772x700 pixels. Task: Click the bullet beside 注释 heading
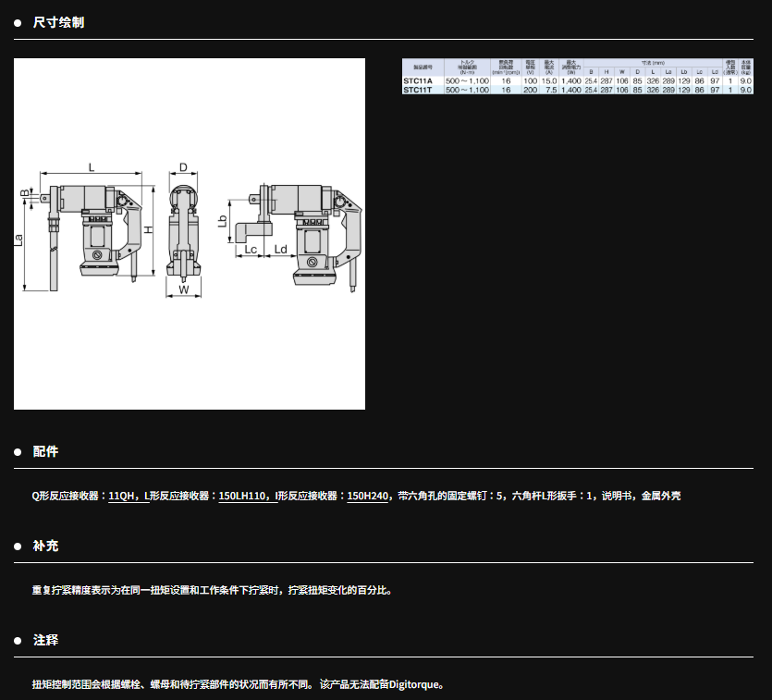[x=18, y=640]
